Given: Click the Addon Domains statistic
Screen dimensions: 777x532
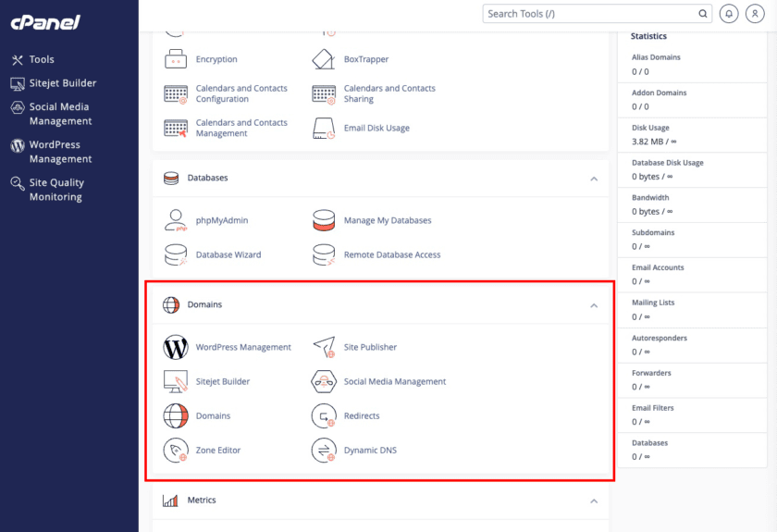Looking at the screenshot, I should click(x=692, y=100).
